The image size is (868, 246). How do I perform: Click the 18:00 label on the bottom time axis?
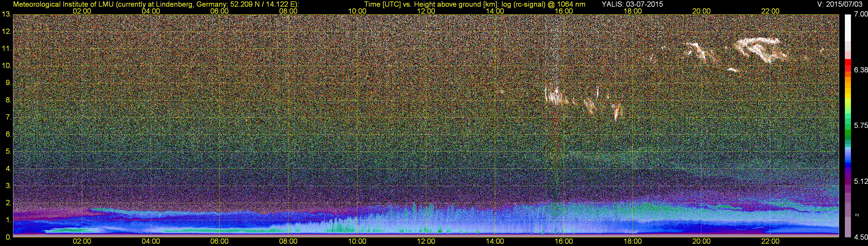[x=632, y=241]
